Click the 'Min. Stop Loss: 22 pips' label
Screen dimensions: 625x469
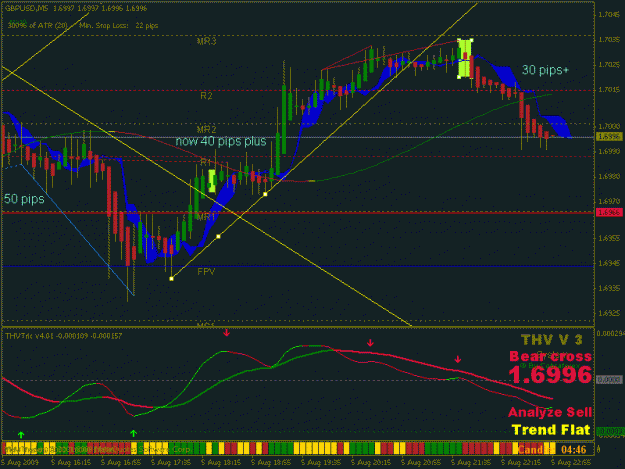pos(119,26)
